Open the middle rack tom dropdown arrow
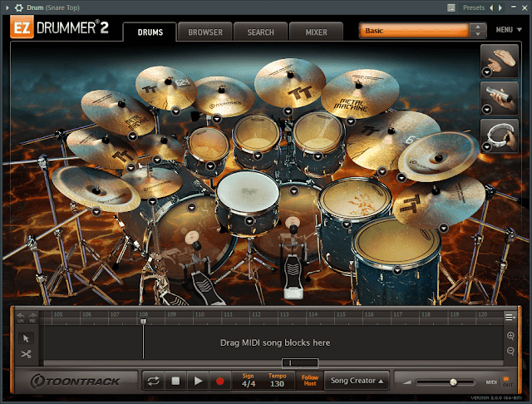Viewport: 532px width, 404px height. click(x=258, y=155)
